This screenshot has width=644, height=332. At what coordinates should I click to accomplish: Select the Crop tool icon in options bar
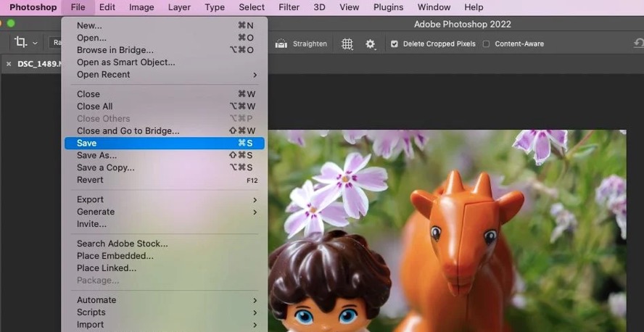[x=21, y=43]
